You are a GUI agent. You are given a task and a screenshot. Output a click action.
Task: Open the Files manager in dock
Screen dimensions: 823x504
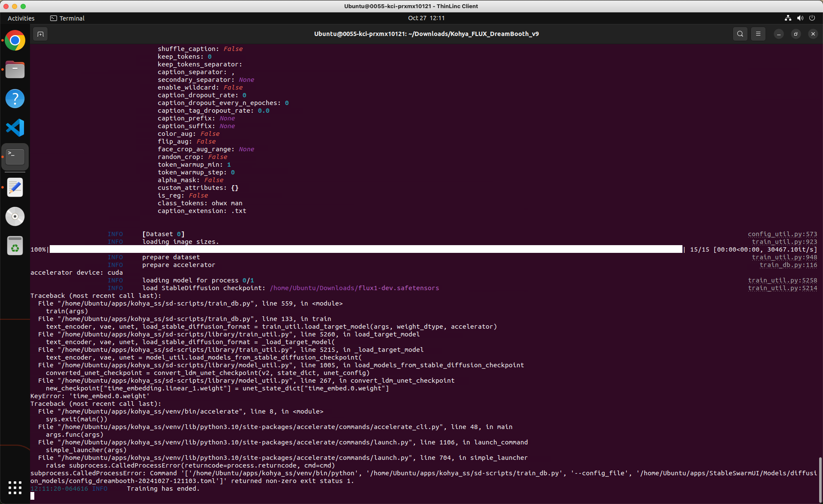[x=15, y=69]
